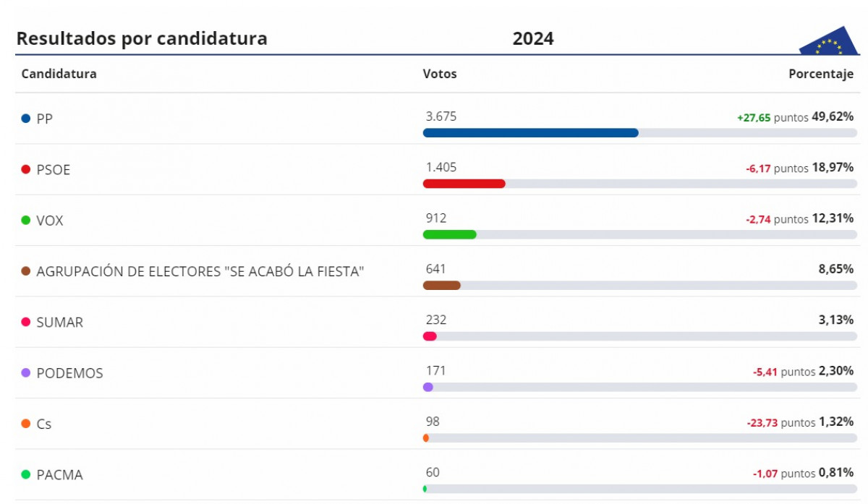The width and height of the screenshot is (868, 504).
Task: Click the Candidatura column header
Action: 59,74
